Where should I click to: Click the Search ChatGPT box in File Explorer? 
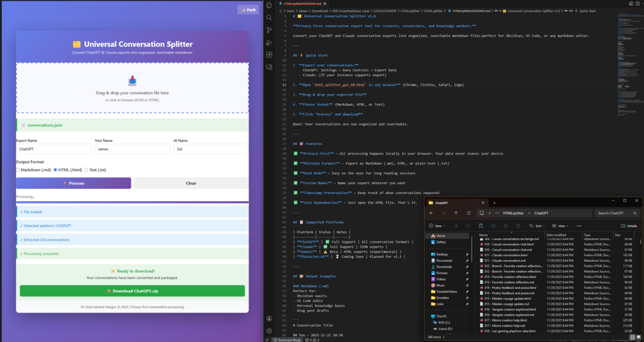pos(616,213)
